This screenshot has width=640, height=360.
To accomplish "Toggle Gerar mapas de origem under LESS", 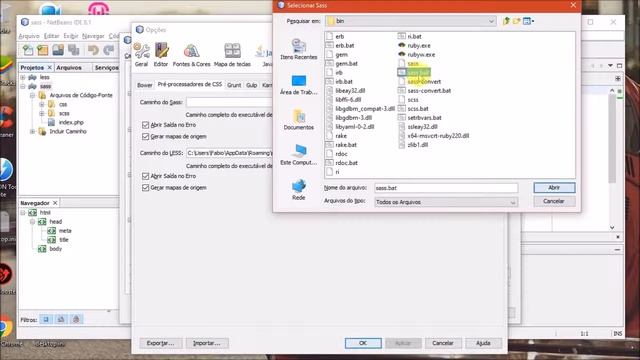I will (x=146, y=187).
